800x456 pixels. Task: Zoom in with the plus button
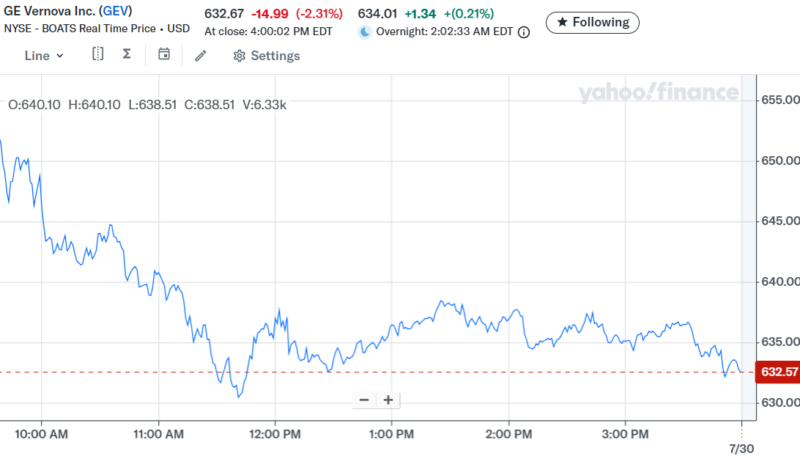point(388,400)
